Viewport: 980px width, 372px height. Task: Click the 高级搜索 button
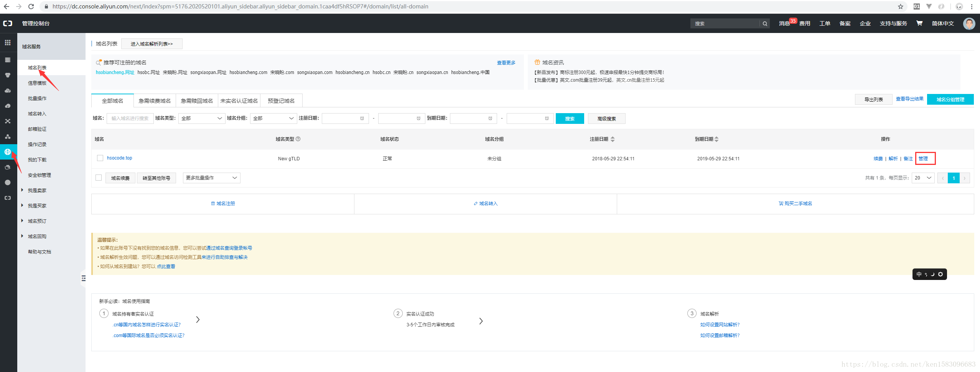tap(607, 119)
